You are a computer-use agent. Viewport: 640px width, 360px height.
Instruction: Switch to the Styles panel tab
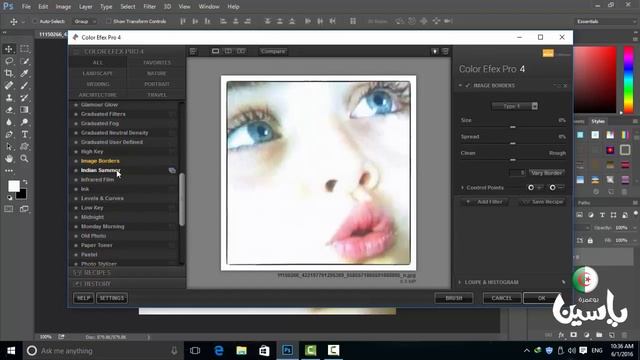tap(598, 122)
